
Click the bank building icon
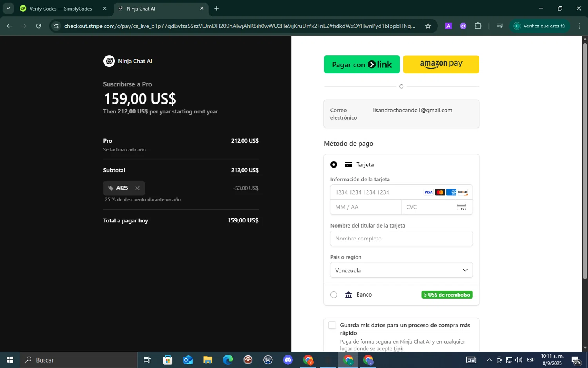pyautogui.click(x=348, y=295)
